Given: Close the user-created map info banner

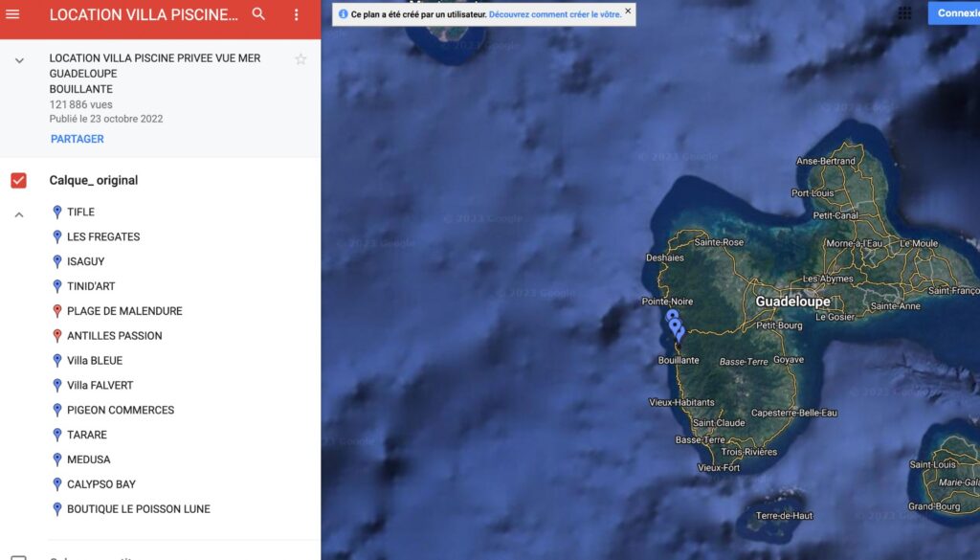Looking at the screenshot, I should pyautogui.click(x=628, y=11).
